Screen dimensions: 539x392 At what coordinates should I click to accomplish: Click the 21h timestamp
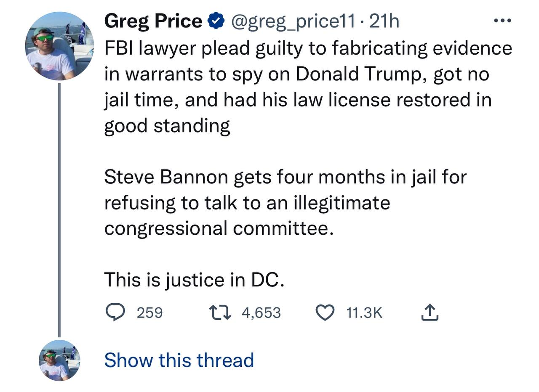pos(384,21)
